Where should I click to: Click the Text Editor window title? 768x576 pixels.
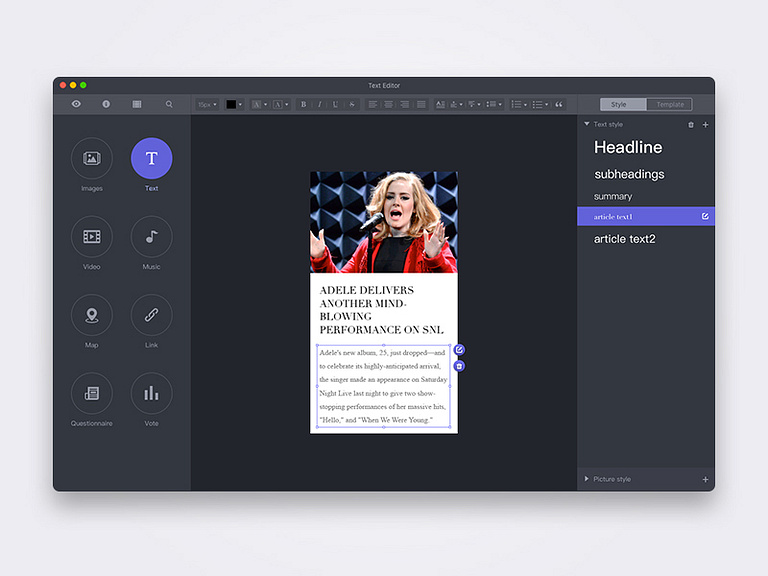click(384, 85)
